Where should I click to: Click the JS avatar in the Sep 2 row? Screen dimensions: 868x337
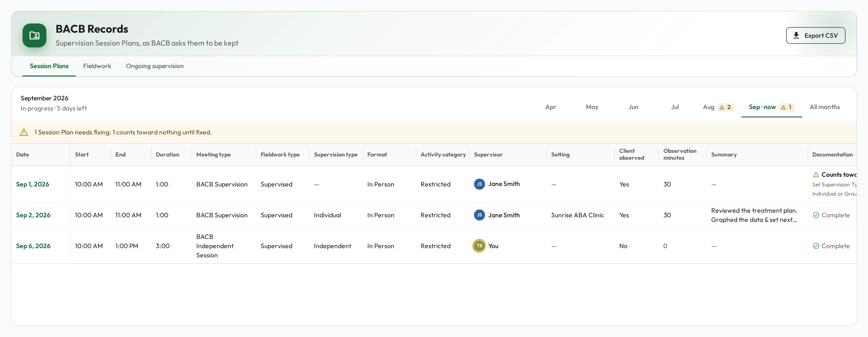(479, 215)
